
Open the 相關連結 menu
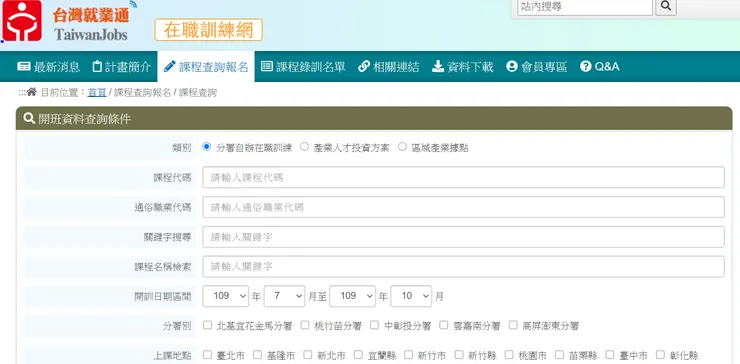[388, 67]
